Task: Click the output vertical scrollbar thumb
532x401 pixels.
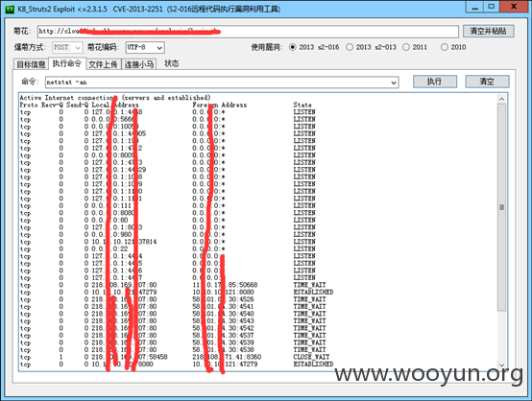Action: [502, 207]
